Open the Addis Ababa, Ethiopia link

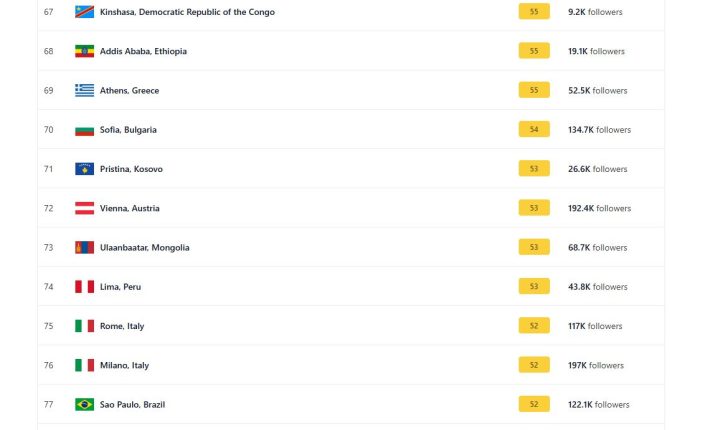point(143,51)
